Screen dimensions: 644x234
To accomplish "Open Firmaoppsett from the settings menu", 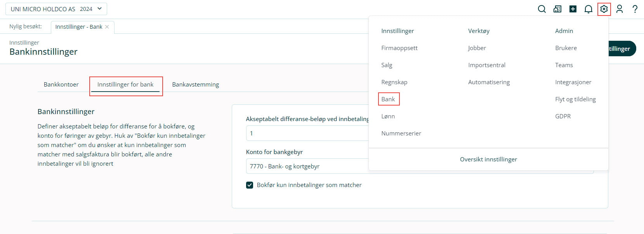I will (x=399, y=48).
